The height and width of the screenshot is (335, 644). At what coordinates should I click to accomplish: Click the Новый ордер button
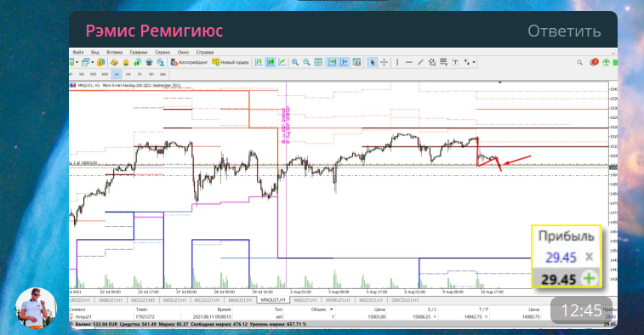231,62
